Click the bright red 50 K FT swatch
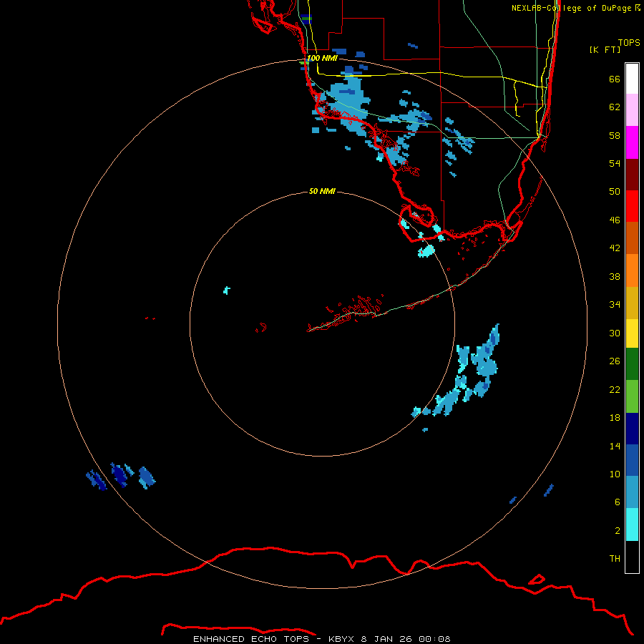The image size is (644, 644). [x=632, y=206]
